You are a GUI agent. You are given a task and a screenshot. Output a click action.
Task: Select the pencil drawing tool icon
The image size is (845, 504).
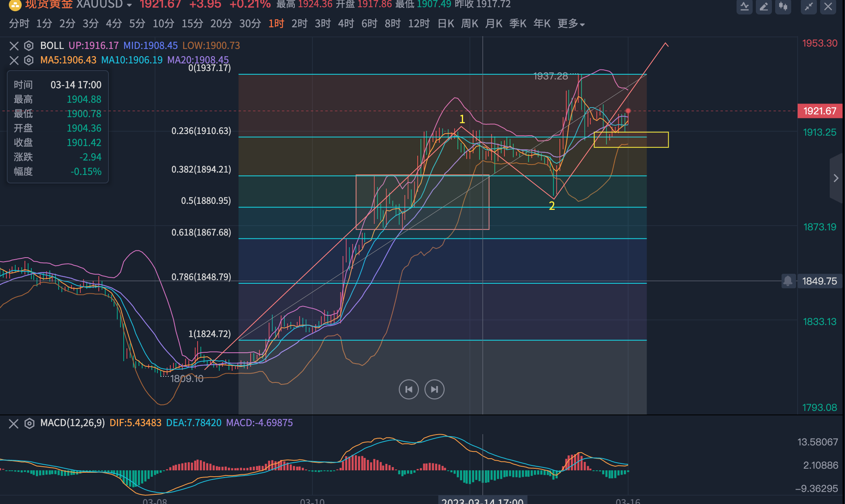point(763,7)
